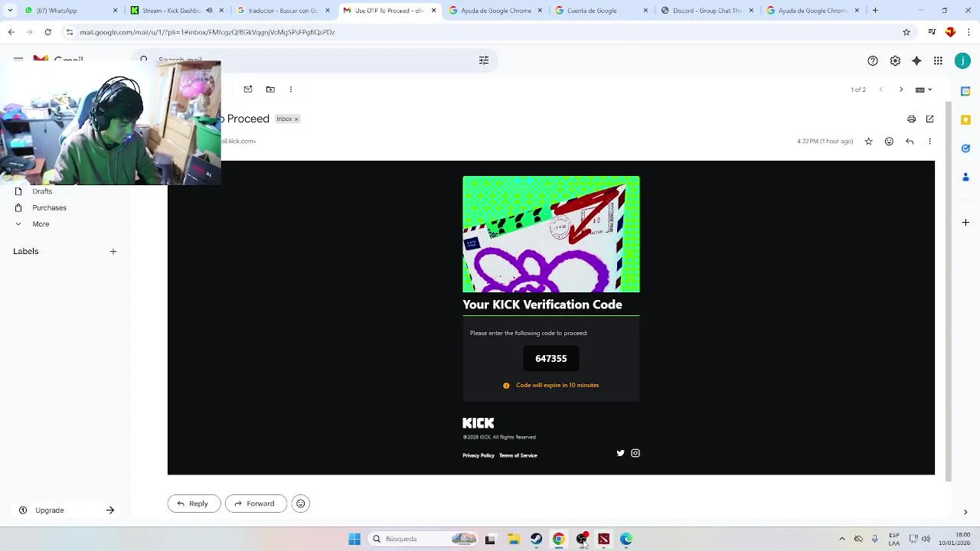Click the arrow next to Upgrade
Screen dimensions: 980x551
coord(110,510)
